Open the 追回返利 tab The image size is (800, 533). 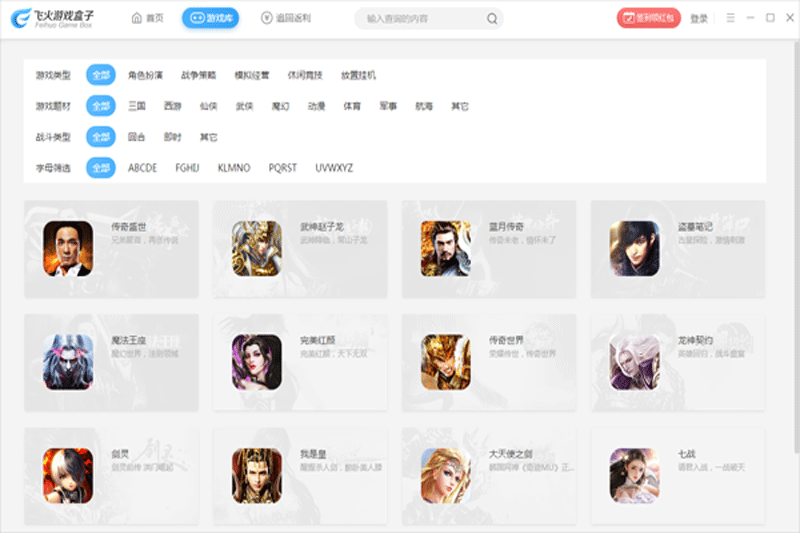(x=286, y=18)
